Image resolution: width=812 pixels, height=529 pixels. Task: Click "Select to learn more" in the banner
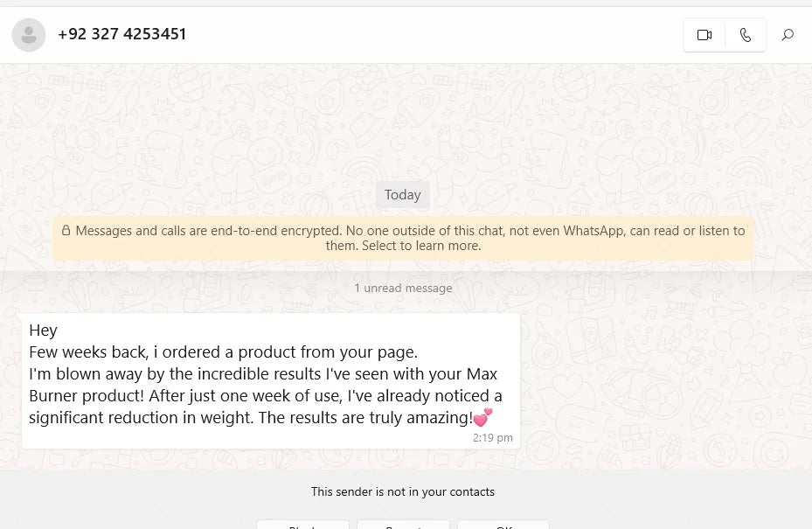pyautogui.click(x=421, y=246)
